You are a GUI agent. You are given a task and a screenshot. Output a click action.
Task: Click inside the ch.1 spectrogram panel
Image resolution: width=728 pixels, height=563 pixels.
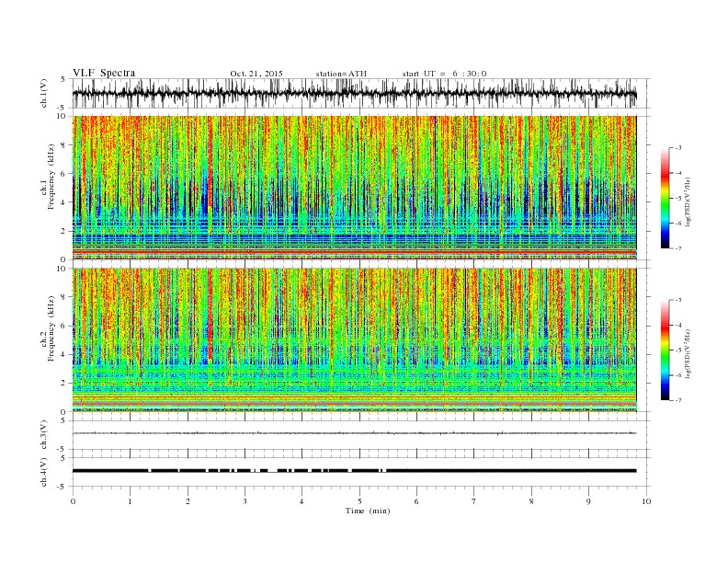tap(354, 188)
